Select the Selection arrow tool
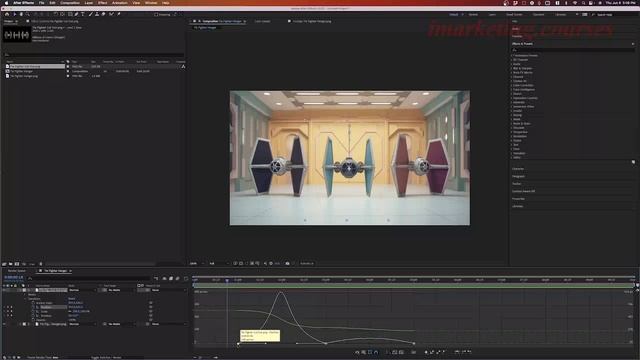The height and width of the screenshot is (360, 640). [14, 14]
